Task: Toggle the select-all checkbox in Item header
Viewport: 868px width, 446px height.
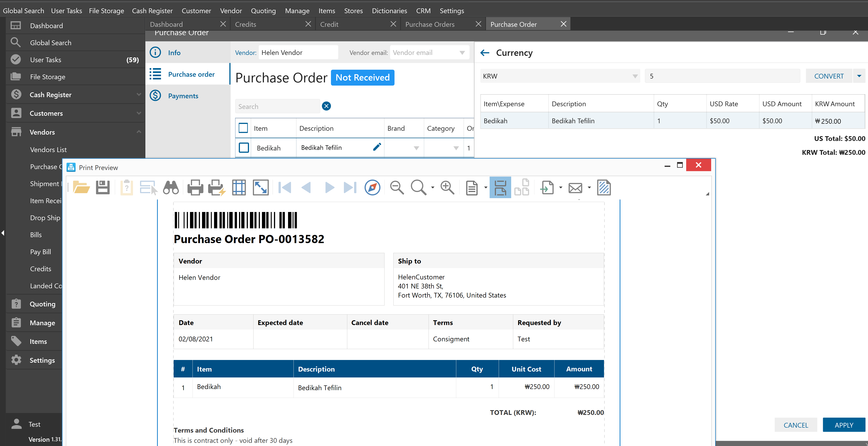Action: [243, 128]
